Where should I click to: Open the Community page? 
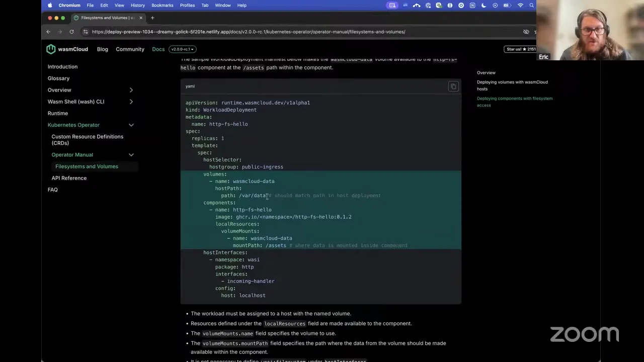coord(130,49)
